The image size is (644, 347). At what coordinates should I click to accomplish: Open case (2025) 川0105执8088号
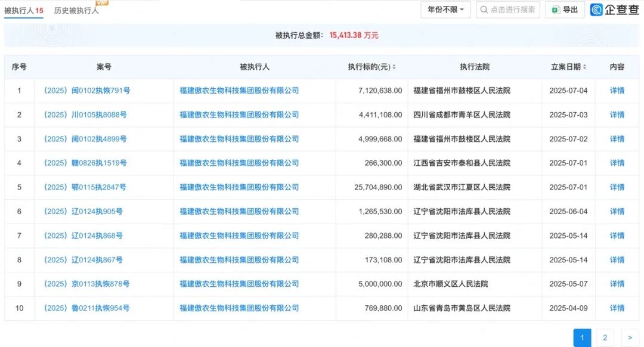[85, 114]
